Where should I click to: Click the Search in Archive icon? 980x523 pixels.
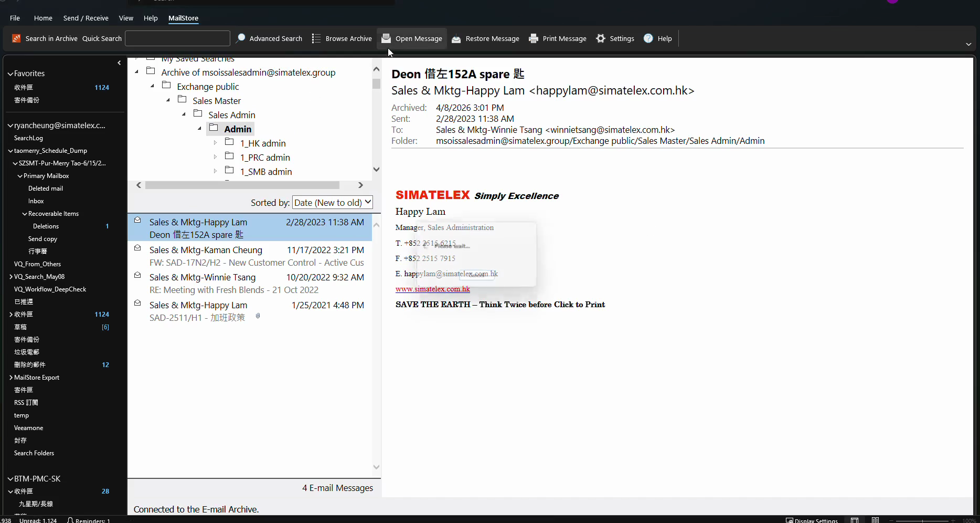pos(16,38)
